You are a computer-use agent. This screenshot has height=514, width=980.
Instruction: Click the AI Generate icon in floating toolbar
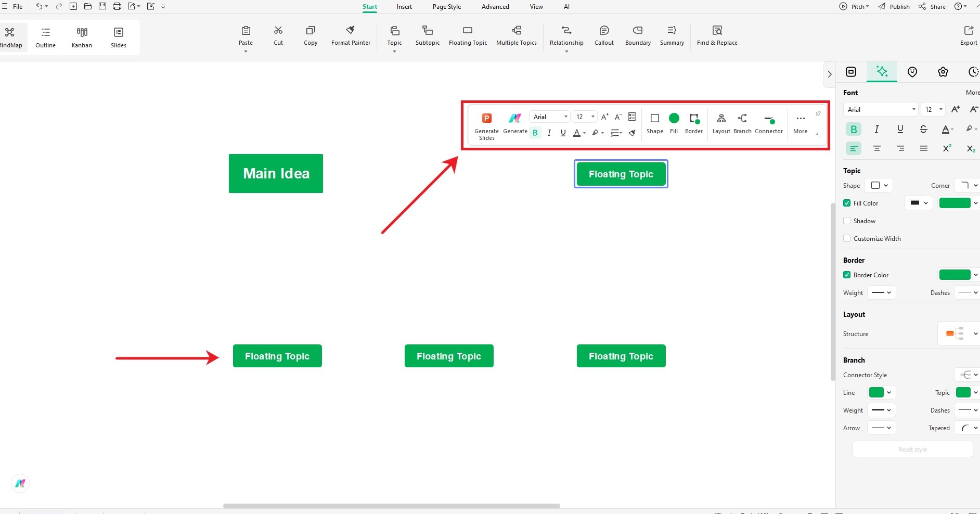click(515, 118)
